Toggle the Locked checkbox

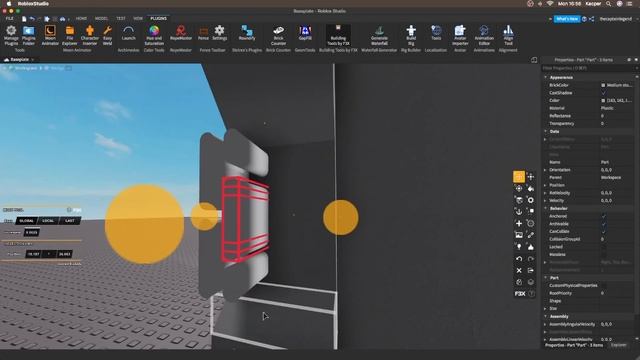pos(603,247)
